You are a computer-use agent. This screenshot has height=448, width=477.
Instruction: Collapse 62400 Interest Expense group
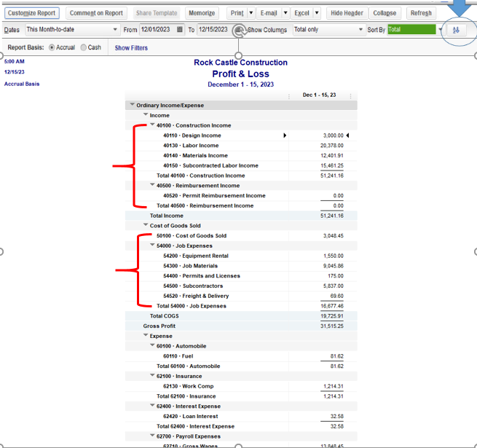pyautogui.click(x=152, y=406)
